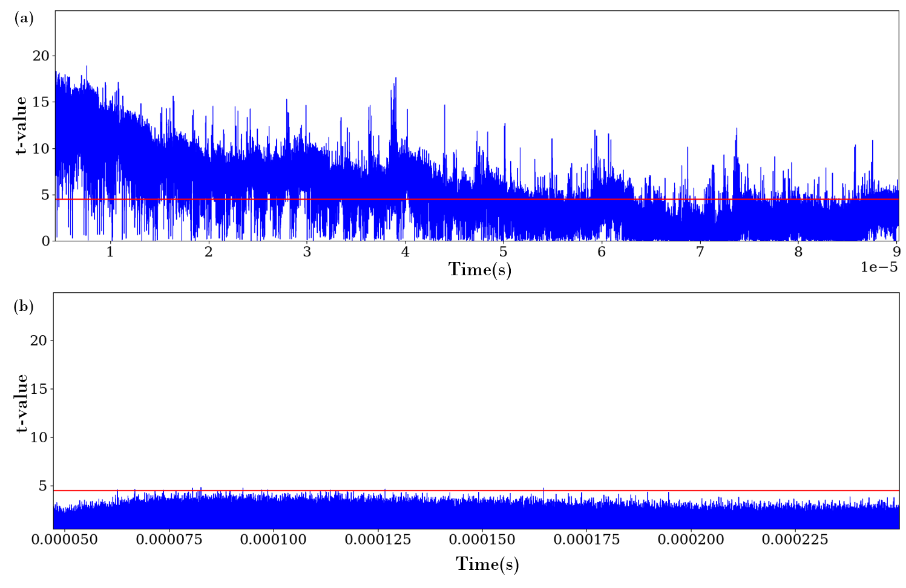This screenshot has width=906, height=588.
Task: Click the Time(s) axis title under plot (a)
Action: [480, 269]
